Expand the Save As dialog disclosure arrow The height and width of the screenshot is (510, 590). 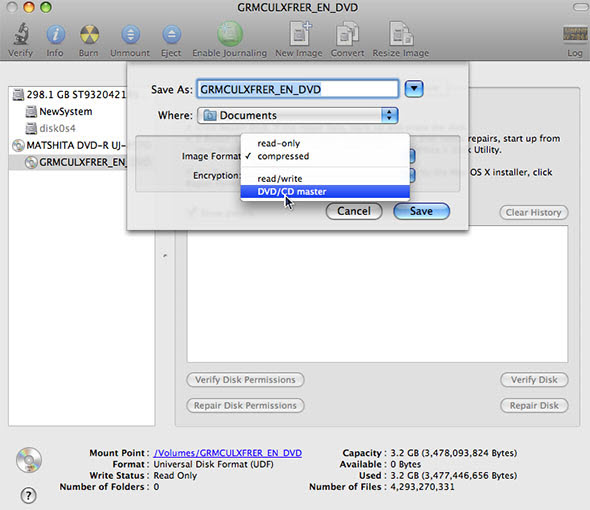[414, 89]
